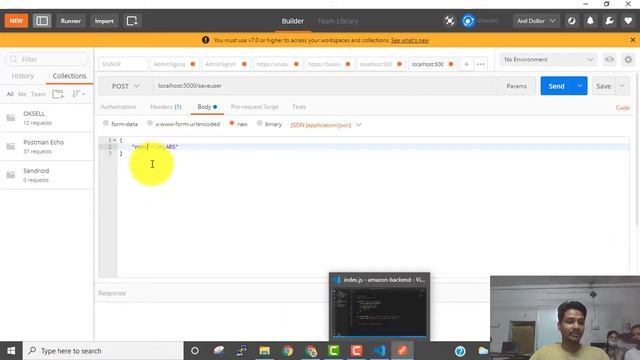Filter collections by Team
The height and width of the screenshot is (360, 640).
[x=38, y=94]
